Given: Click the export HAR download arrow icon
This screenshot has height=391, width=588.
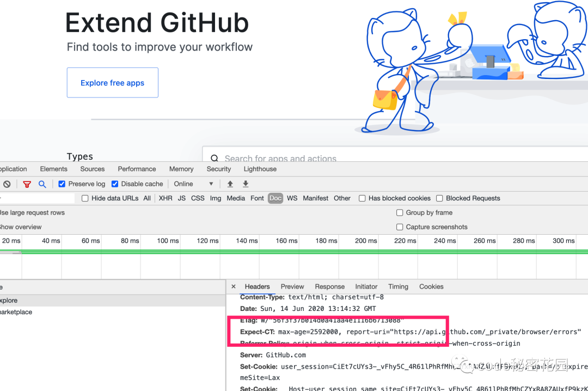Looking at the screenshot, I should point(246,184).
